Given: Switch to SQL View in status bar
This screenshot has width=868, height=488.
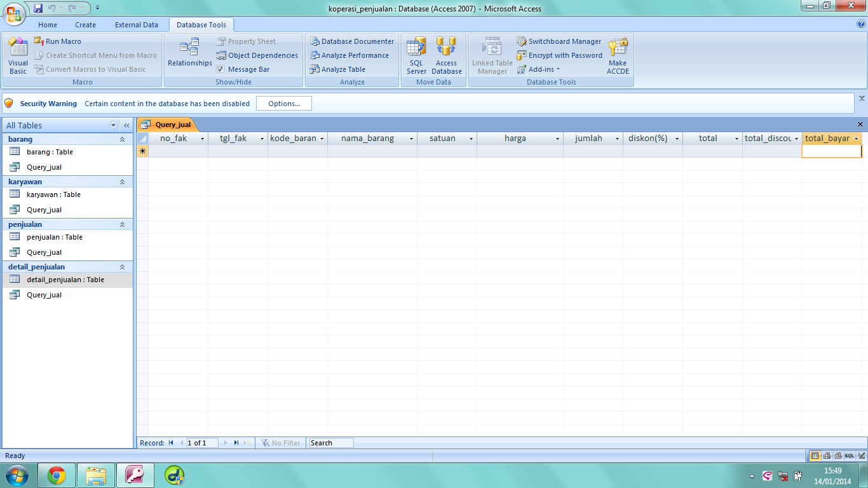Looking at the screenshot, I should (x=850, y=456).
